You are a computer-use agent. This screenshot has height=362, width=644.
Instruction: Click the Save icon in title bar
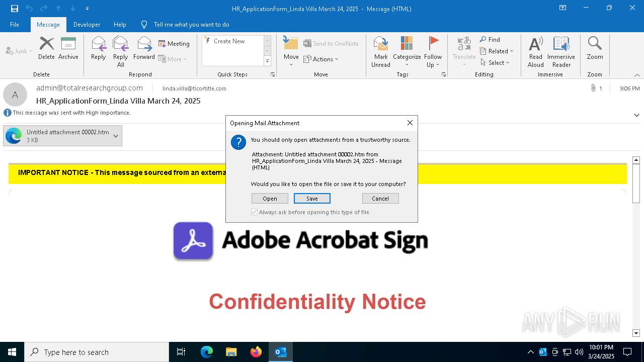15,9
